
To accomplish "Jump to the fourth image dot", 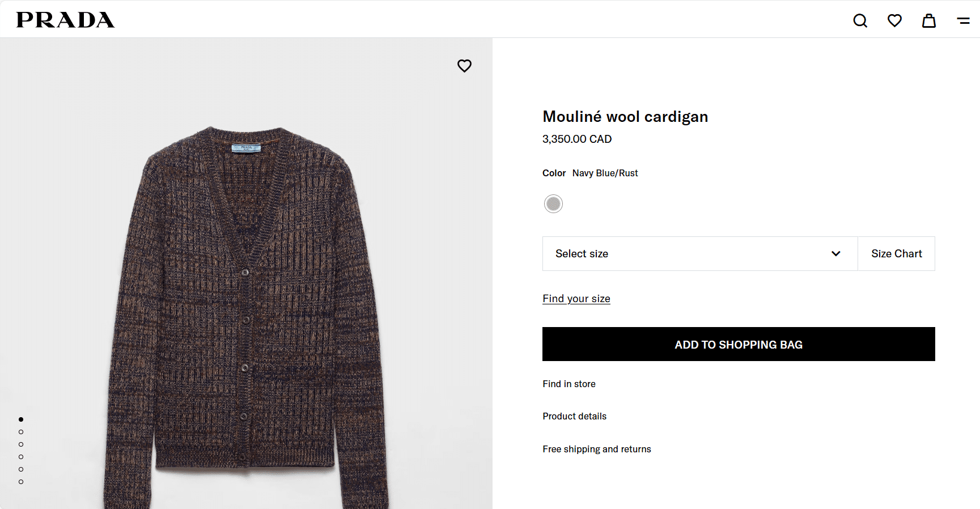I will click(x=21, y=457).
